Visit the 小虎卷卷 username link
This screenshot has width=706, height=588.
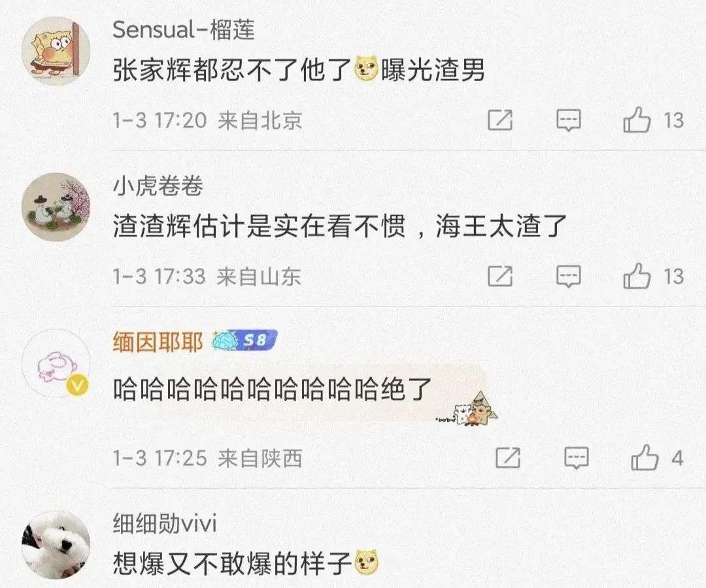point(158,186)
